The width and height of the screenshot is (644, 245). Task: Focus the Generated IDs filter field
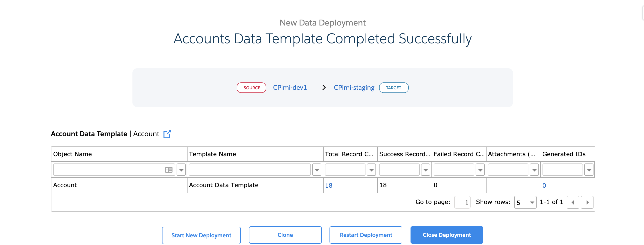563,170
